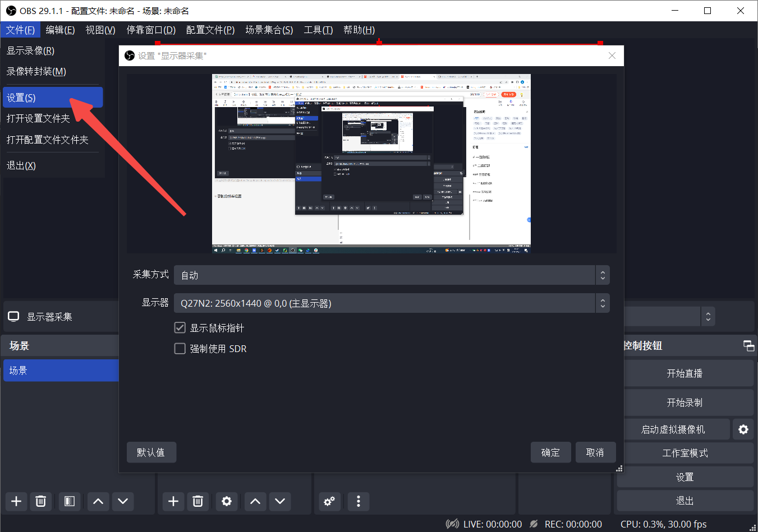Open the 采集方式 dropdown set to 自动
Image resolution: width=758 pixels, height=532 pixels.
point(392,275)
